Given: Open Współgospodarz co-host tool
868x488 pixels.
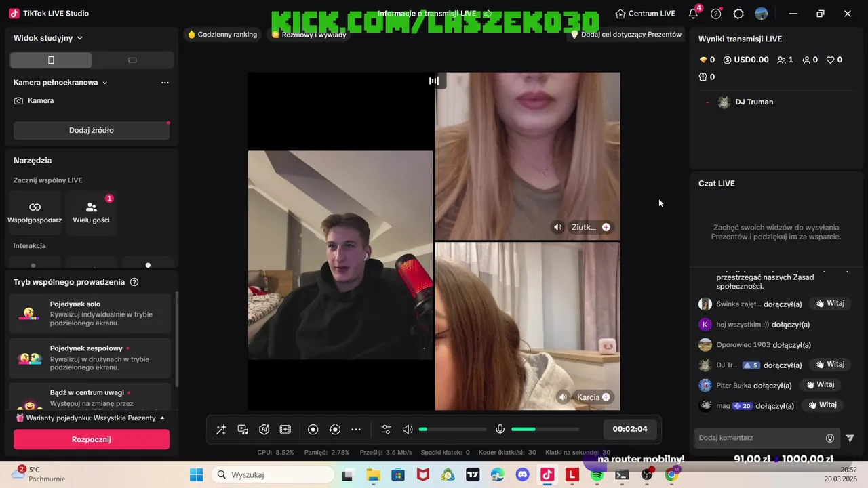Looking at the screenshot, I should coord(35,213).
